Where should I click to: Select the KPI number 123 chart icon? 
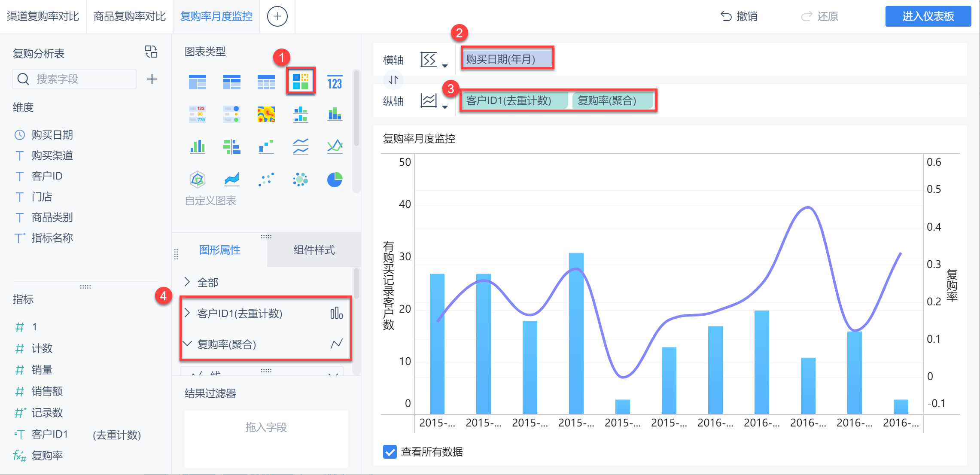pos(335,82)
